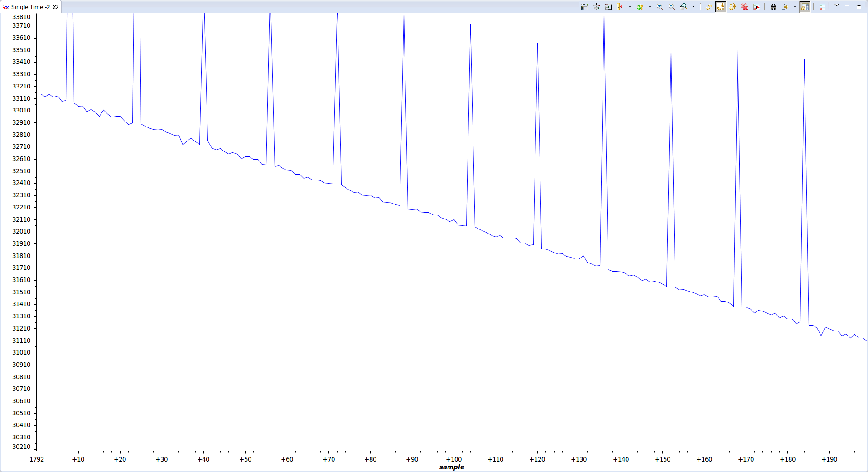Click the first graph layout toolbar icon
868x472 pixels.
[x=585, y=7]
